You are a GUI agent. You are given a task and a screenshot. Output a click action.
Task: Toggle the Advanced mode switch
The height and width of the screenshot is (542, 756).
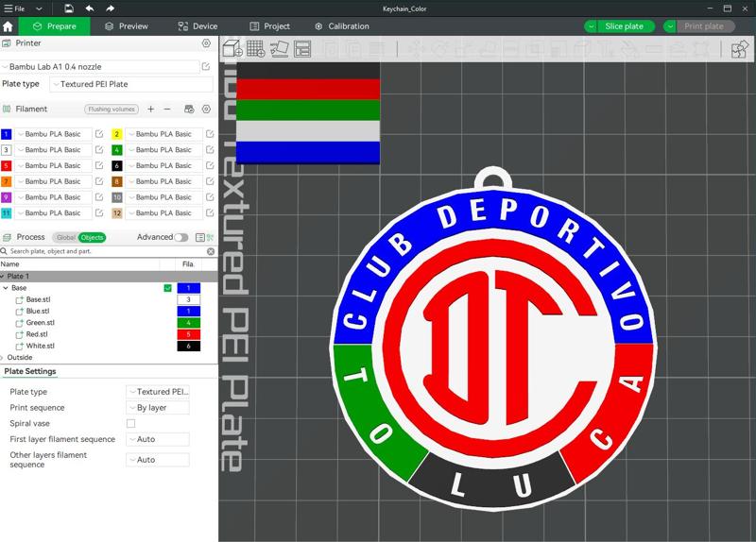[x=181, y=238]
